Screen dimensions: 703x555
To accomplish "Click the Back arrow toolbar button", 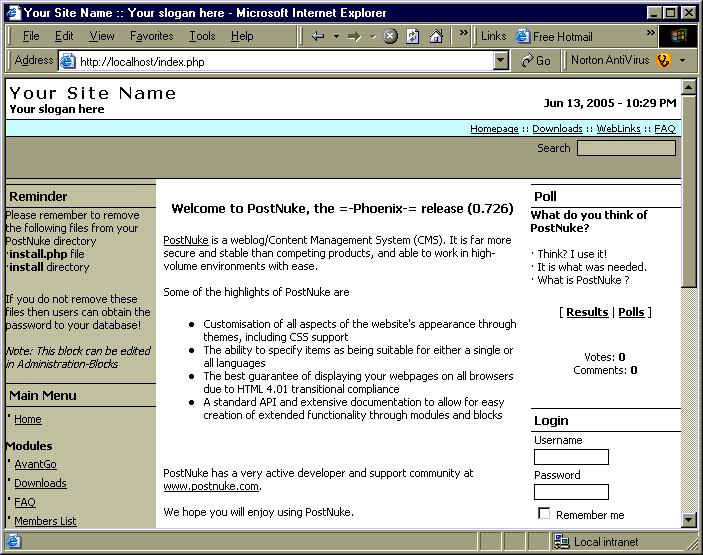I will 318,36.
